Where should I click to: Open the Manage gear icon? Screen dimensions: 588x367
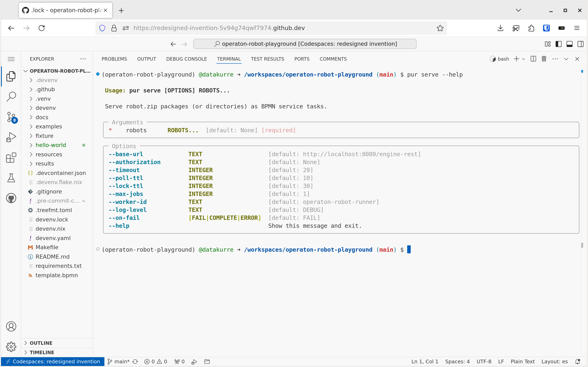coord(11,347)
